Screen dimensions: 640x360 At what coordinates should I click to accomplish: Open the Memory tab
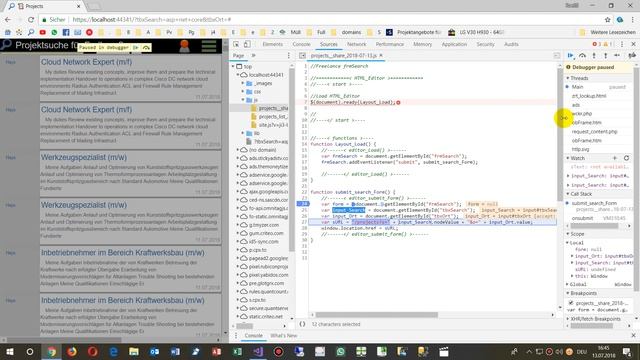(422, 44)
